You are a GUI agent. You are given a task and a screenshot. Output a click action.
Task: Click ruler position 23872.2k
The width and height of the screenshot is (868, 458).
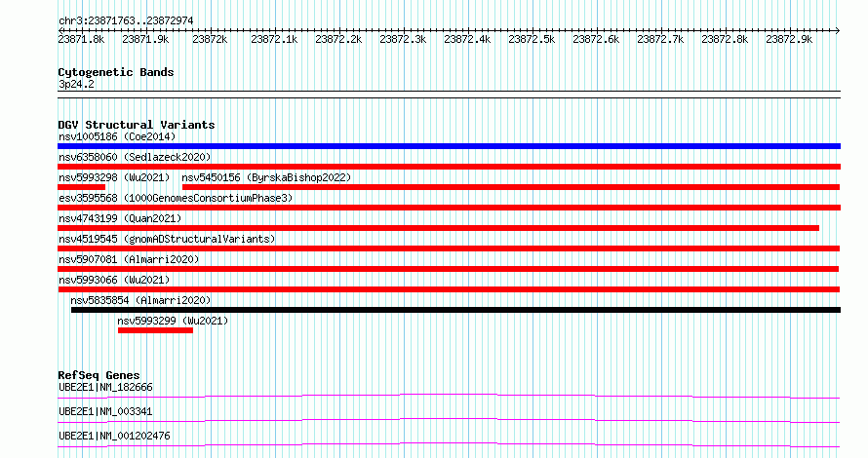[x=338, y=39]
